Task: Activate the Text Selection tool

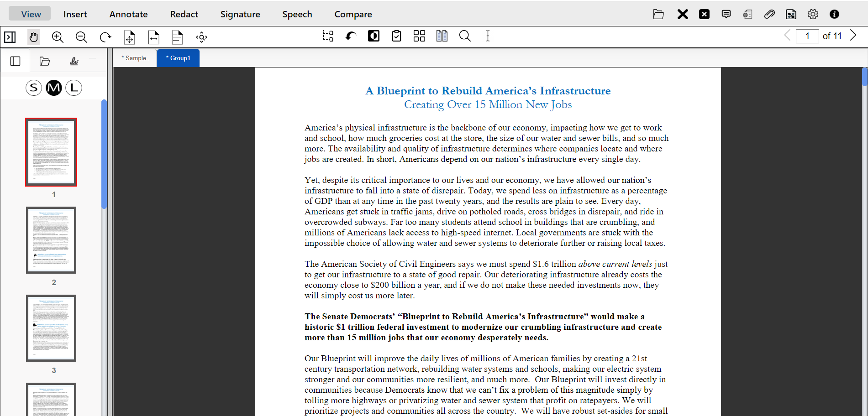Action: tap(488, 36)
